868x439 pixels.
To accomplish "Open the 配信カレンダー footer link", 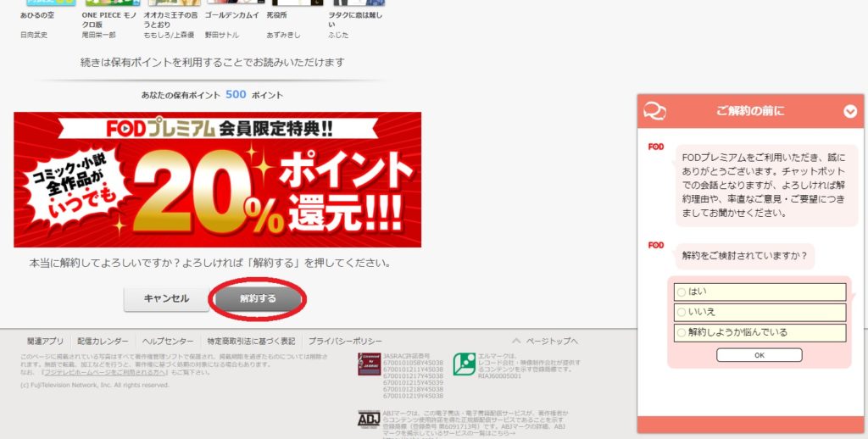I will (x=103, y=341).
